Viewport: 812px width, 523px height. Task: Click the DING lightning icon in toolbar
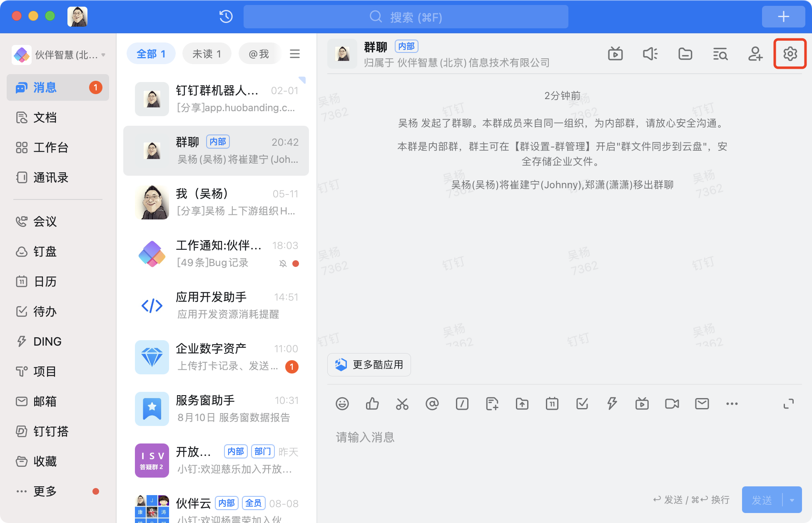pos(612,403)
